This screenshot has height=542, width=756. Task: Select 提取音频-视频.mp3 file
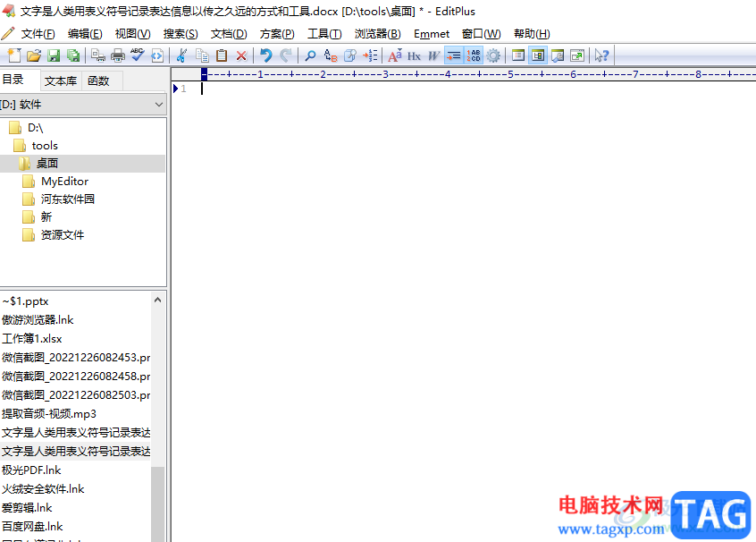[x=48, y=414]
